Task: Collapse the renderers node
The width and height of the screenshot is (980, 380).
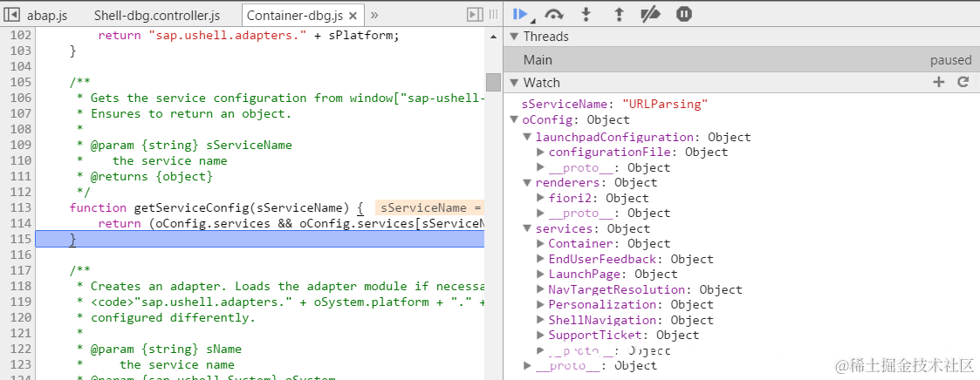Action: (527, 183)
